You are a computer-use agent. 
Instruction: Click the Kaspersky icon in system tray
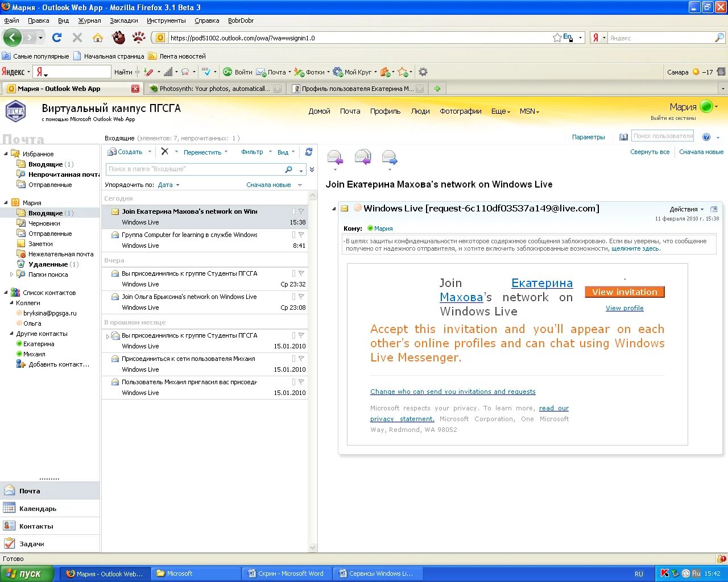[x=664, y=573]
